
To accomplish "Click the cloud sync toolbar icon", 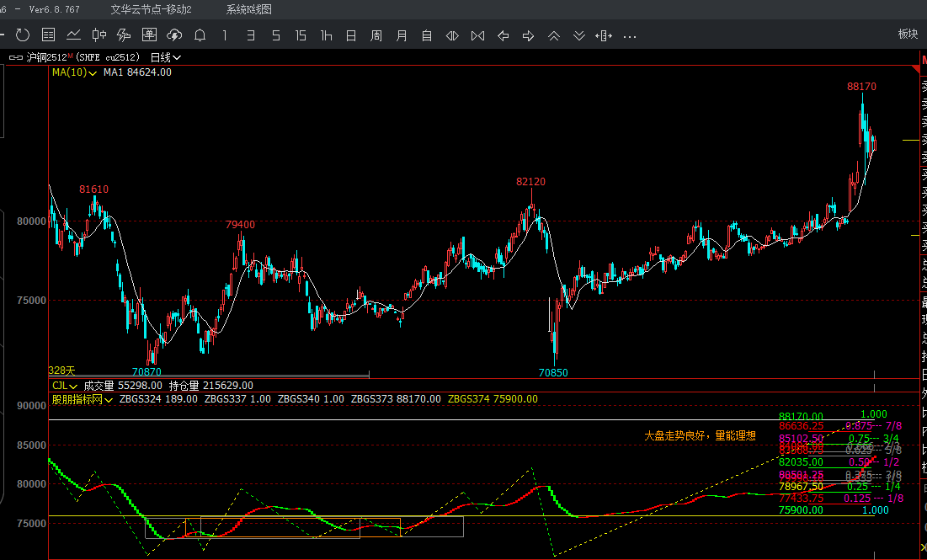I will (x=174, y=35).
